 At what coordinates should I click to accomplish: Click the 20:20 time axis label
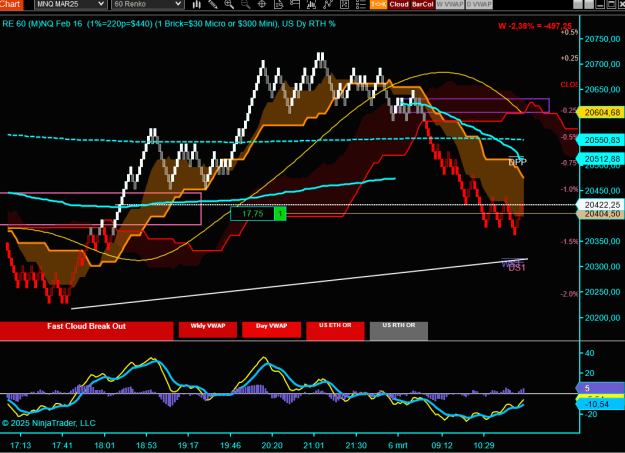click(272, 445)
